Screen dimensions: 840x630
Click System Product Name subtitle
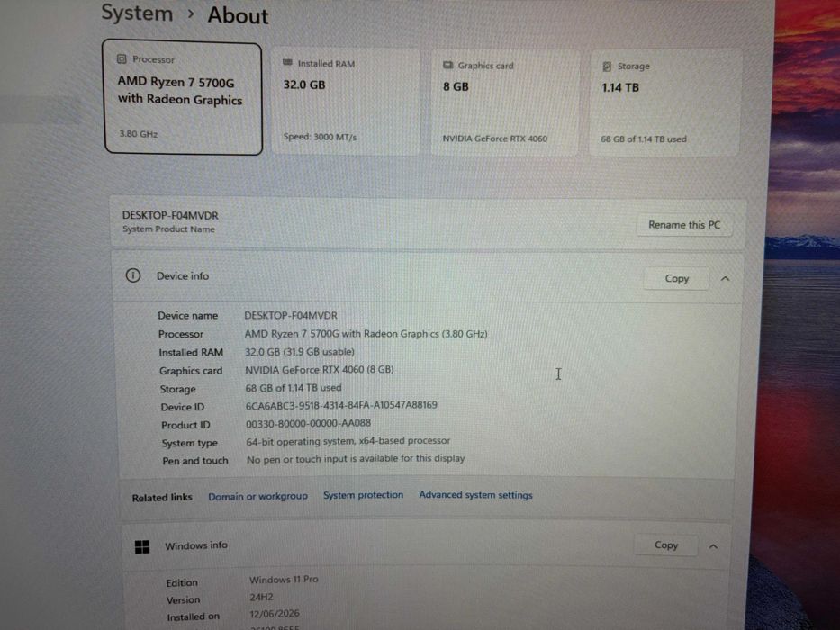click(168, 229)
